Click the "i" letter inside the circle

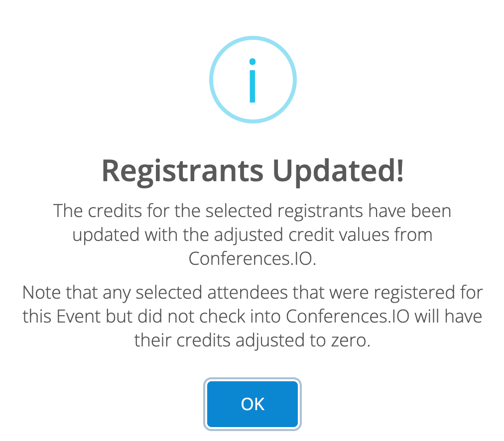click(252, 80)
